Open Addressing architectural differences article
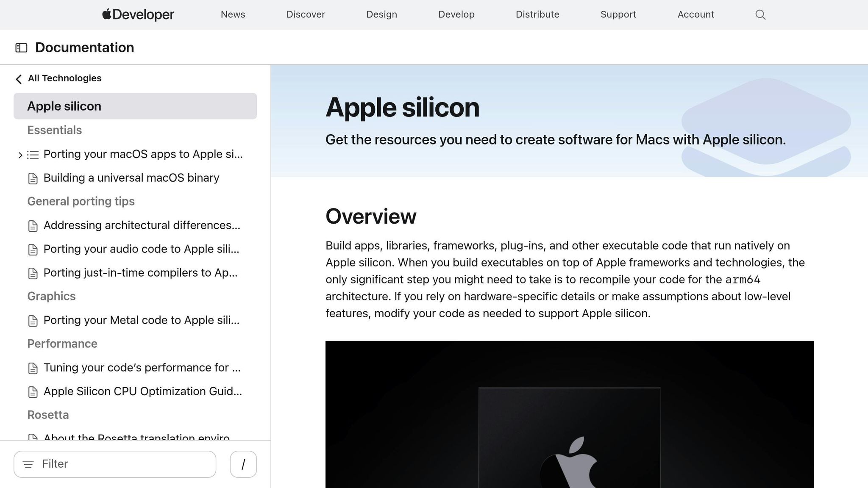This screenshot has width=868, height=488. coord(142,225)
